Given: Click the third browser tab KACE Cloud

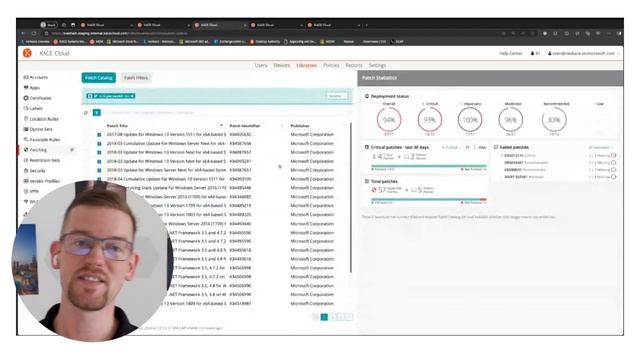Looking at the screenshot, I should [220, 25].
